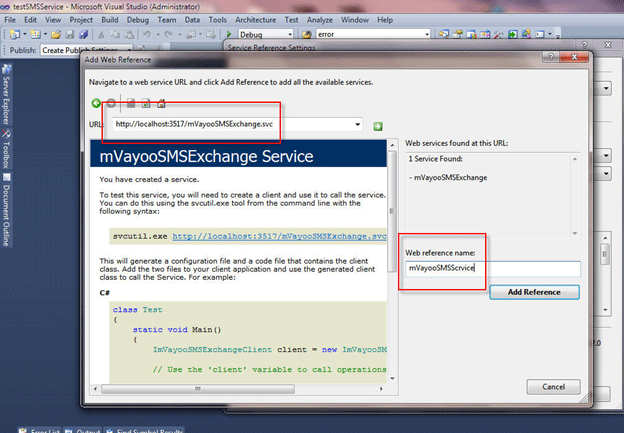Click the service page vertical scrollbar thumb
624x433 pixels.
click(392, 211)
